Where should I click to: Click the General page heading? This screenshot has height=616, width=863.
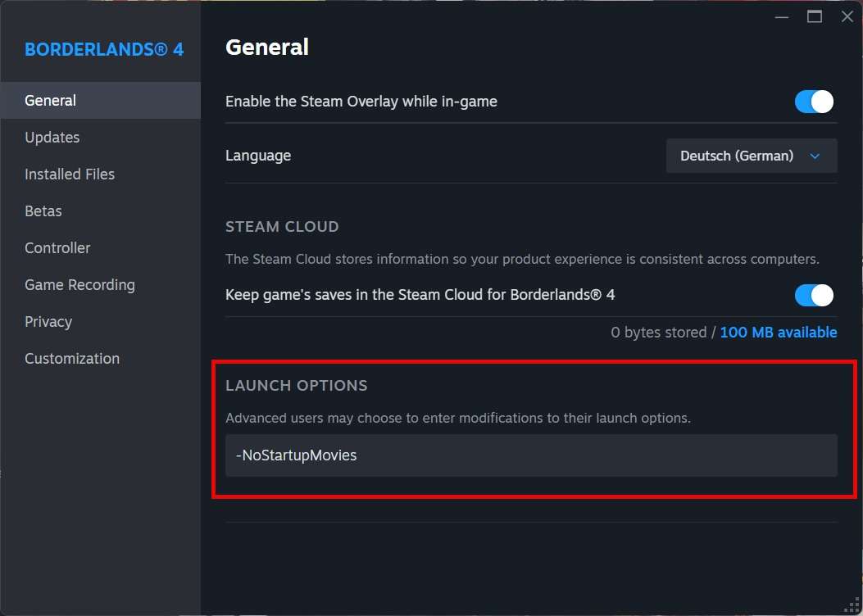[x=267, y=48]
